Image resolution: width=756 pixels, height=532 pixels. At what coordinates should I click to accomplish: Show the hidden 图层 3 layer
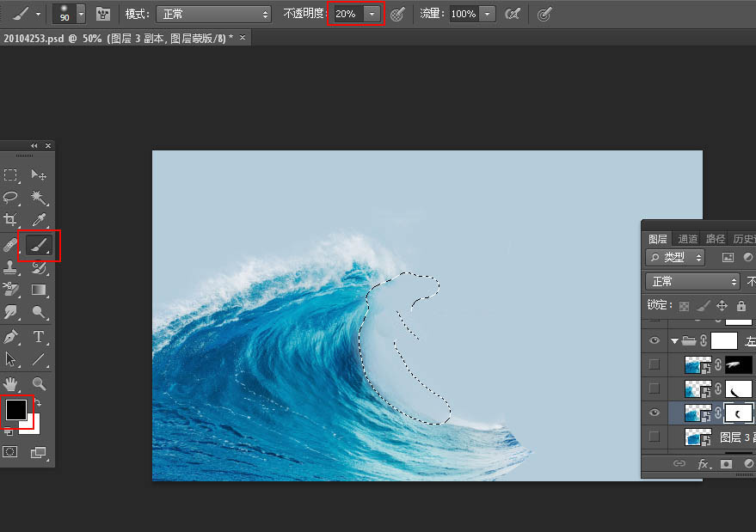tap(655, 437)
